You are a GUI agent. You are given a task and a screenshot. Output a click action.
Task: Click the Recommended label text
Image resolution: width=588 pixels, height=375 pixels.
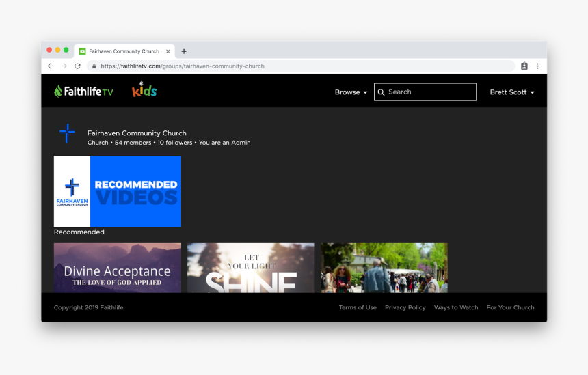pos(79,232)
